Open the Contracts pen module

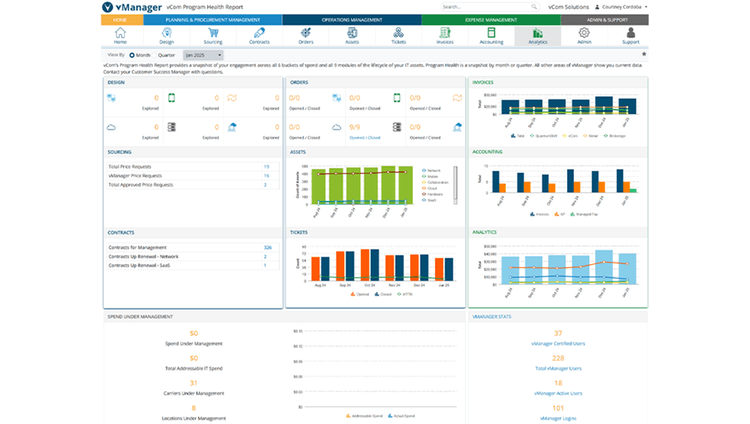pyautogui.click(x=259, y=36)
